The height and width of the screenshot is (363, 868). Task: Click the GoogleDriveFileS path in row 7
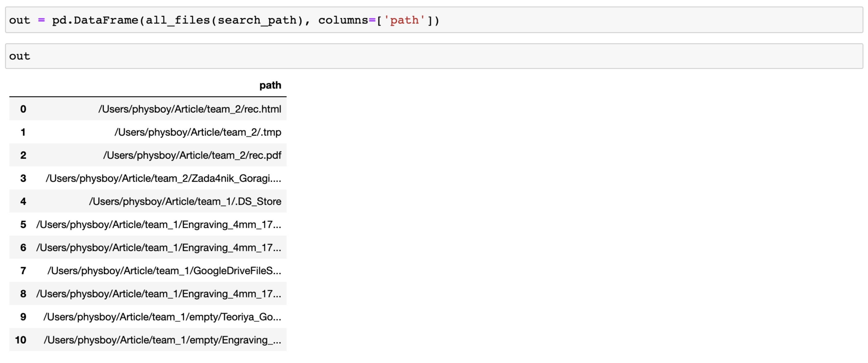(x=164, y=271)
